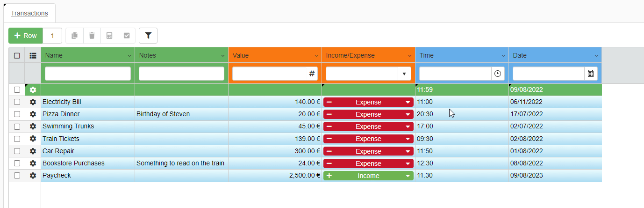Click the Income button for Paycheck
Image resolution: width=644 pixels, height=208 pixels.
click(368, 176)
